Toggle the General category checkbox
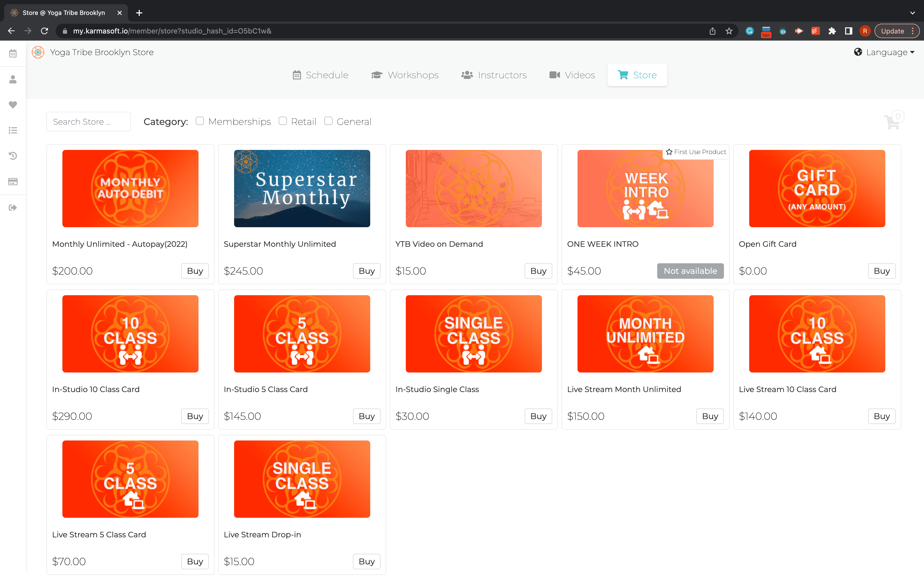This screenshot has width=924, height=577. tap(328, 121)
